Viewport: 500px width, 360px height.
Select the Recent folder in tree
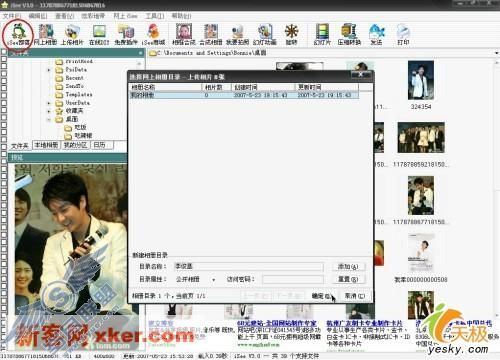point(74,78)
